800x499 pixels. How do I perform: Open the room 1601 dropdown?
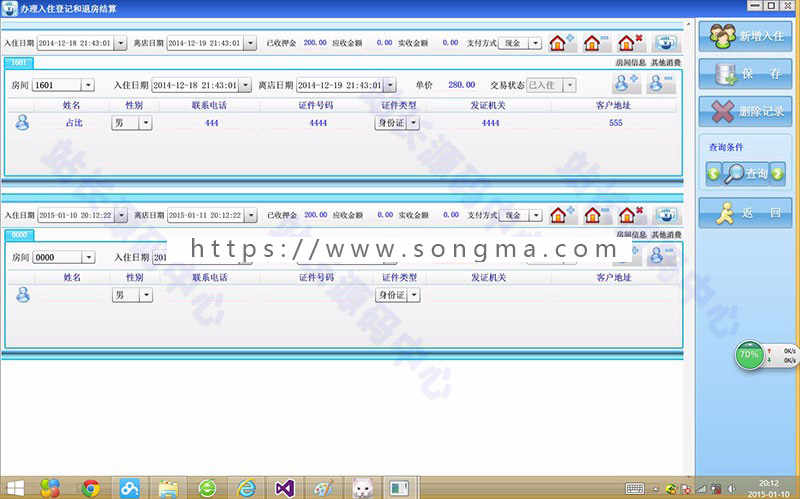(88, 85)
